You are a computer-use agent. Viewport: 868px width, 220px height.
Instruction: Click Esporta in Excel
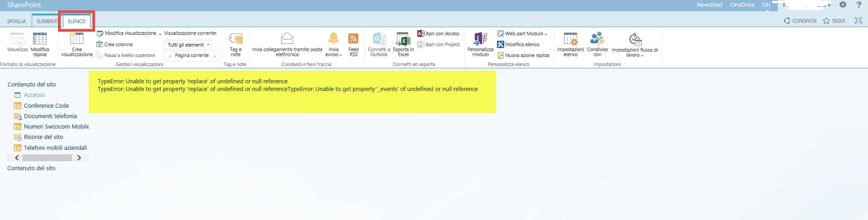pyautogui.click(x=403, y=44)
